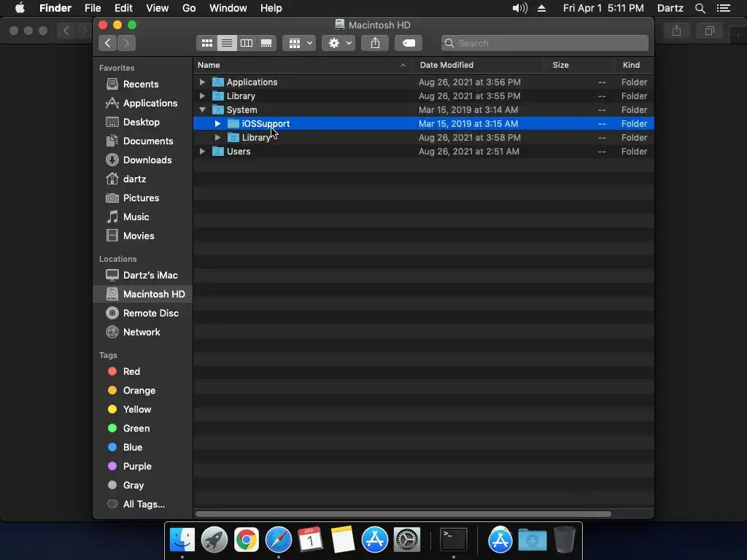Sort by Name column header

303,65
